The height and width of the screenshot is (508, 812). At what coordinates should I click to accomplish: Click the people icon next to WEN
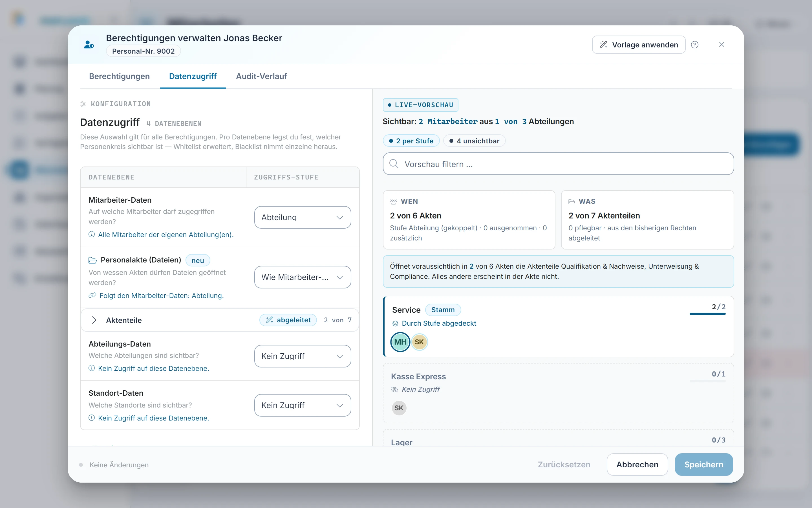[x=394, y=202]
